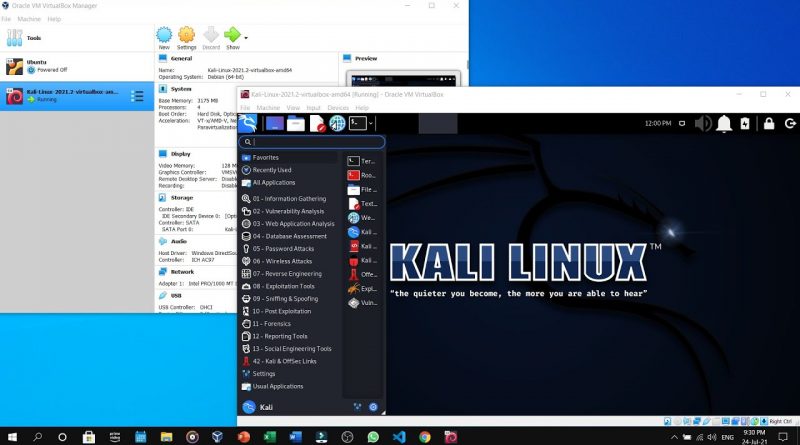This screenshot has width=800, height=445.
Task: Open 12 - Reporting Tools category
Action: [288, 336]
